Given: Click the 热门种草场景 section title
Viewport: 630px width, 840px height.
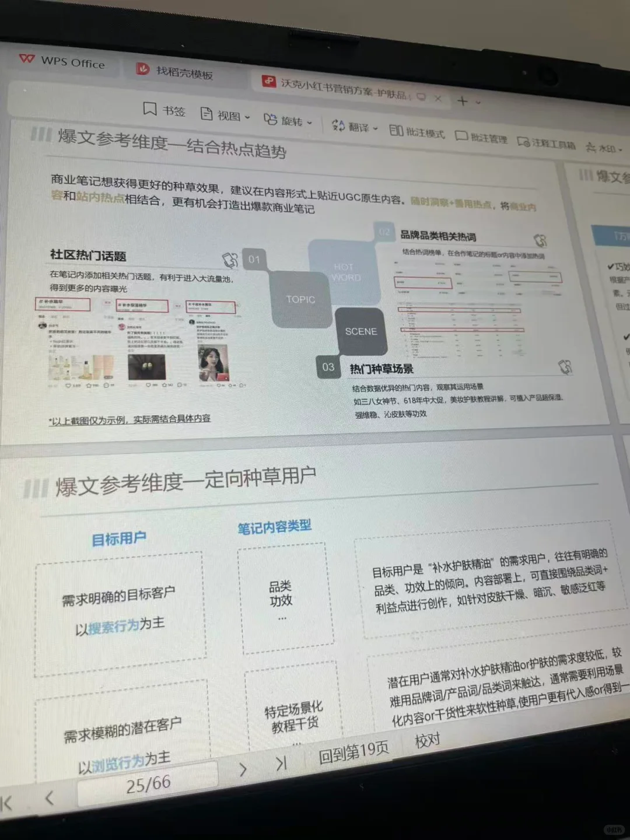Looking at the screenshot, I should (x=381, y=369).
